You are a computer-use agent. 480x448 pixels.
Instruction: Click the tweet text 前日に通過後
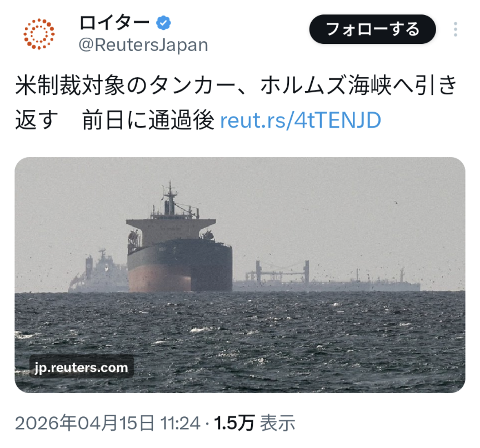point(148,120)
